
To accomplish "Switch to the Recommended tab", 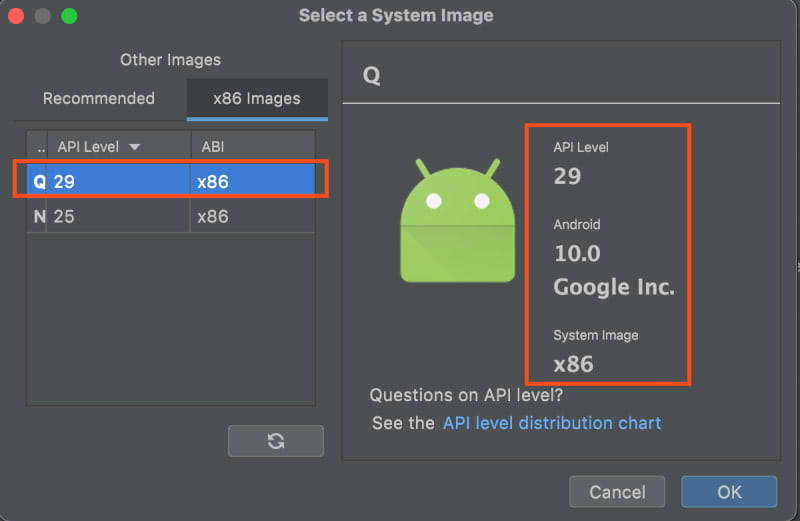I will click(x=98, y=98).
